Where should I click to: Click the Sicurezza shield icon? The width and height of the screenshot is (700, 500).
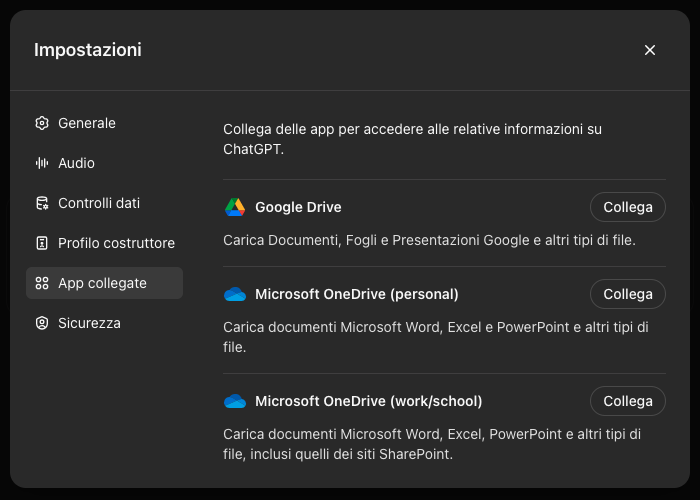(42, 323)
